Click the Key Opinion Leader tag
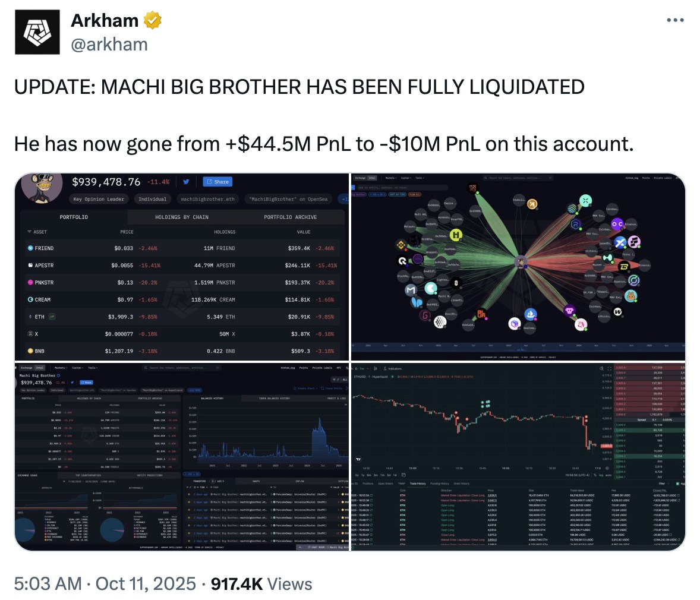The image size is (700, 600). click(x=99, y=199)
